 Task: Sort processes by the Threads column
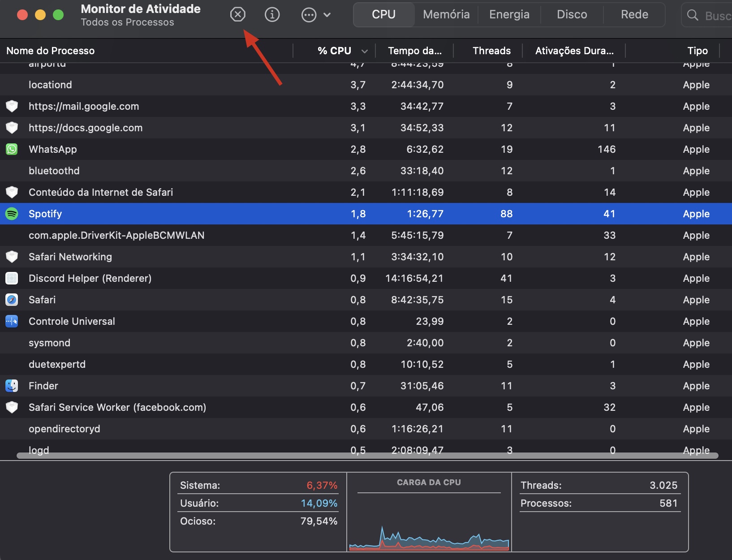(491, 51)
